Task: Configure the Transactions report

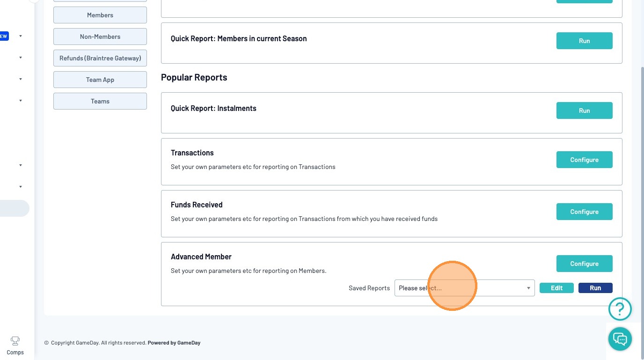Action: pyautogui.click(x=584, y=160)
